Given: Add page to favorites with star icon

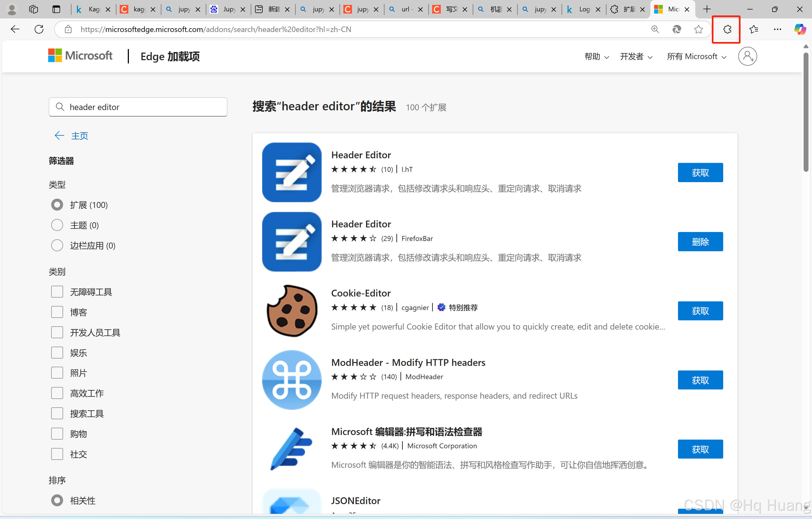Looking at the screenshot, I should click(x=698, y=29).
